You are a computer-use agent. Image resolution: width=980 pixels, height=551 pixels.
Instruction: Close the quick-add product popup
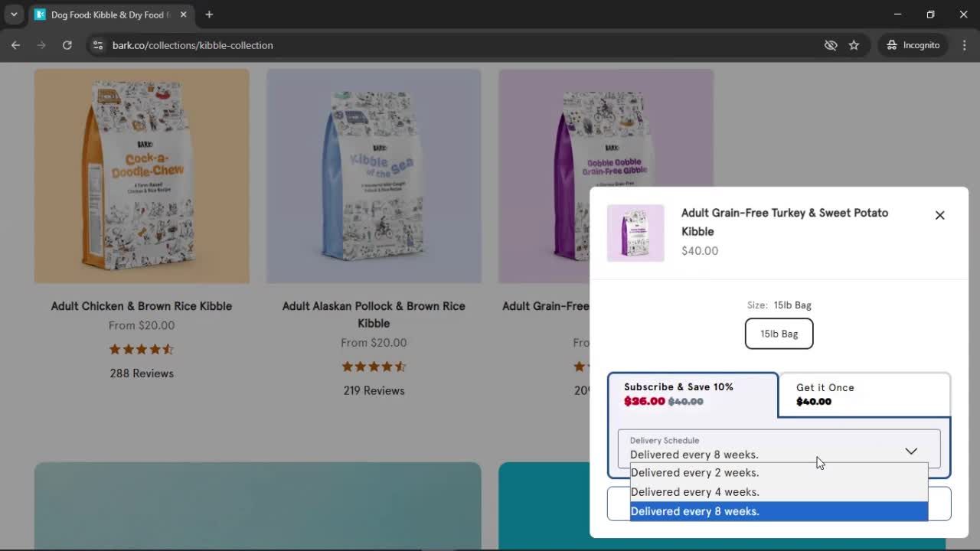tap(940, 215)
